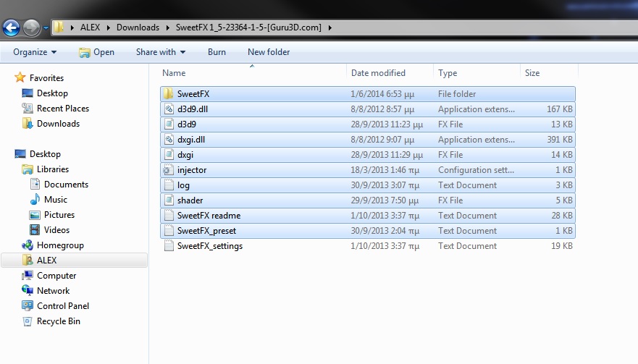Select the SweetFX_preset file
638x364 pixels.
tap(367, 231)
